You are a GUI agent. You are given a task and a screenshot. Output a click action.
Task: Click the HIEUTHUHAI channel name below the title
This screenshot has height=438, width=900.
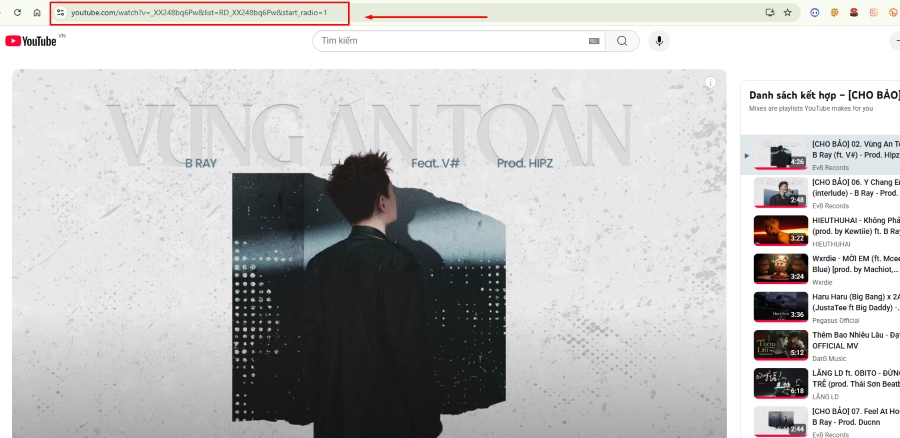(831, 244)
